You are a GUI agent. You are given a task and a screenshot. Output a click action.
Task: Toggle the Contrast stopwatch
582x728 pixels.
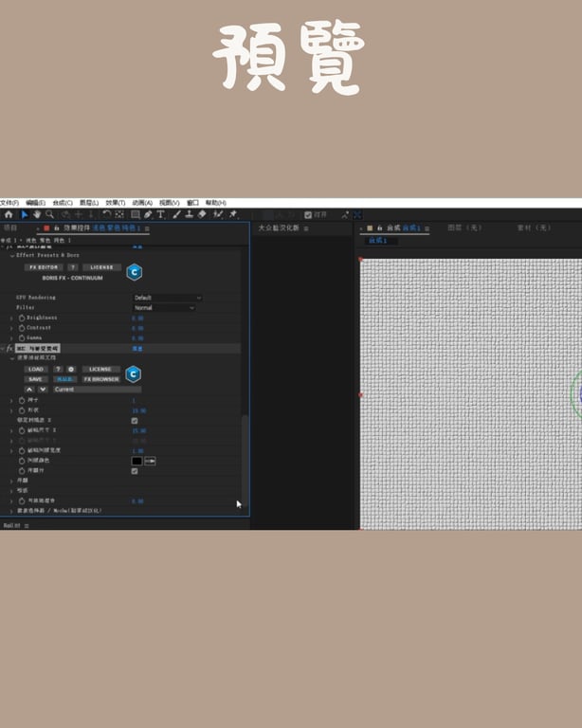pos(22,328)
